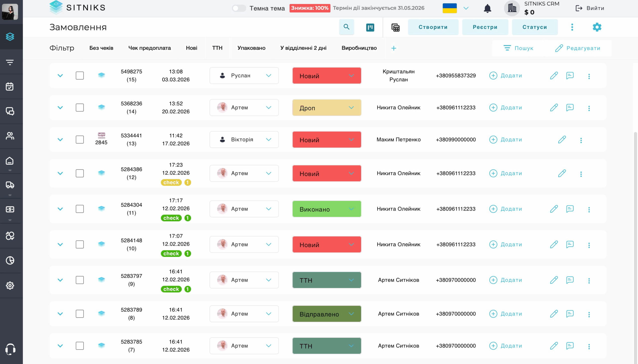
Task: Expand details of order 5368236
Action: pyautogui.click(x=60, y=107)
